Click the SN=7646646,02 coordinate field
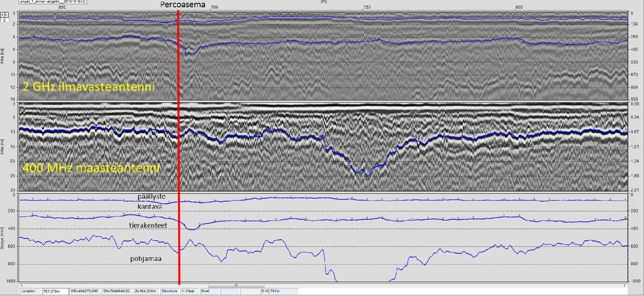Screen dimensions: 644x296 coord(116,291)
